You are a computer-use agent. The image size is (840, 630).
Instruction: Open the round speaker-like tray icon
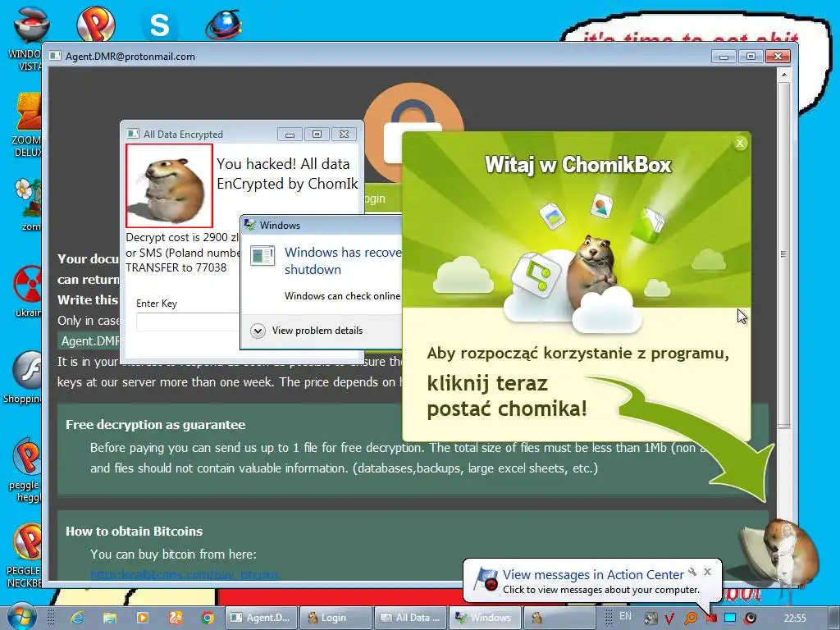pyautogui.click(x=751, y=619)
